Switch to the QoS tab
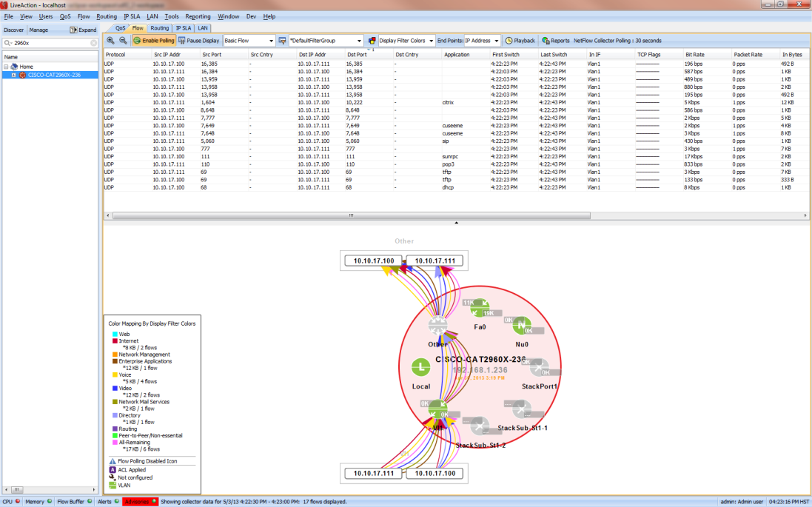 tap(120, 28)
